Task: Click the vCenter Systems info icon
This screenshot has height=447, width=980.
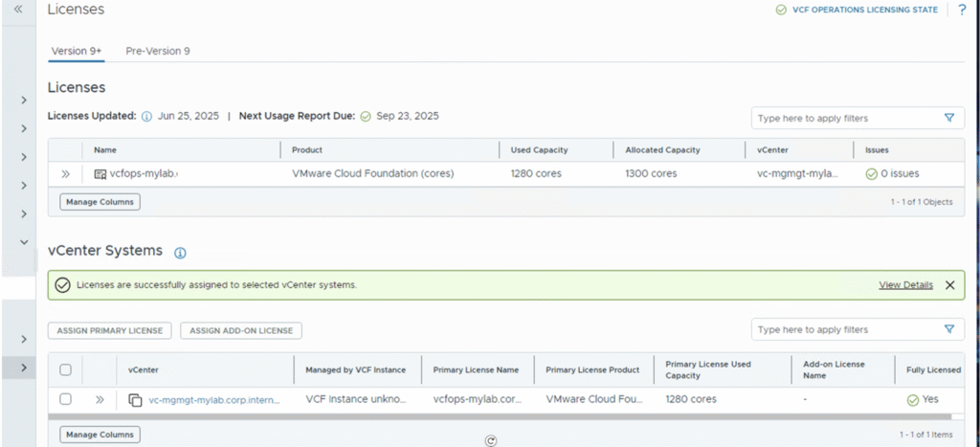Action: coord(180,253)
